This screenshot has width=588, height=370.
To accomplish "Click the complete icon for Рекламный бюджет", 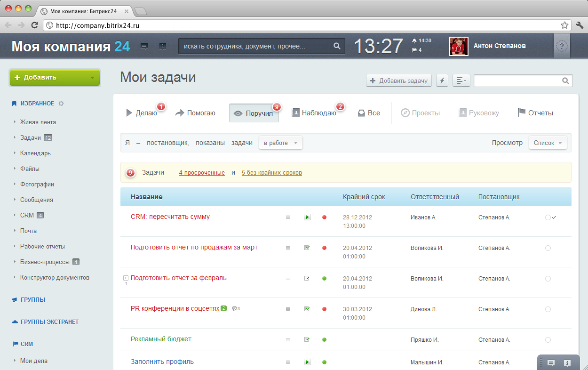I will 307,339.
